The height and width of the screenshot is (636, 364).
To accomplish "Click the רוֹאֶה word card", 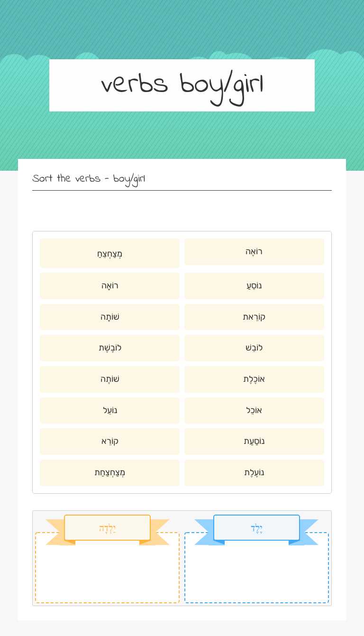I will click(255, 252).
